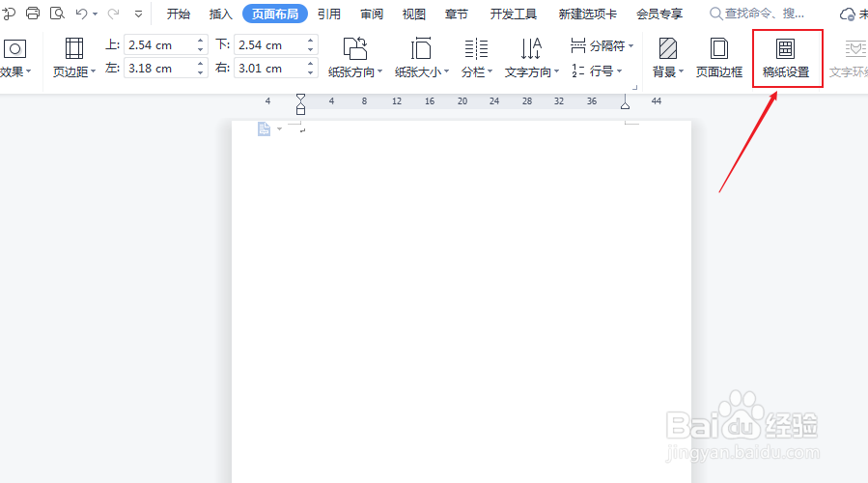Open the 背景 background dropdown
This screenshot has width=868, height=483.
click(x=667, y=57)
